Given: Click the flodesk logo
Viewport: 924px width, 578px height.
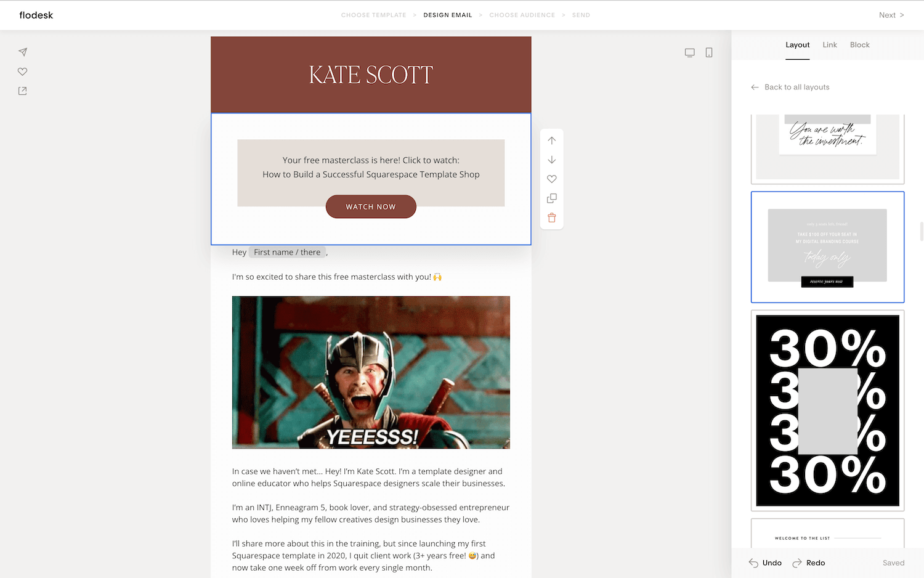Looking at the screenshot, I should (36, 15).
